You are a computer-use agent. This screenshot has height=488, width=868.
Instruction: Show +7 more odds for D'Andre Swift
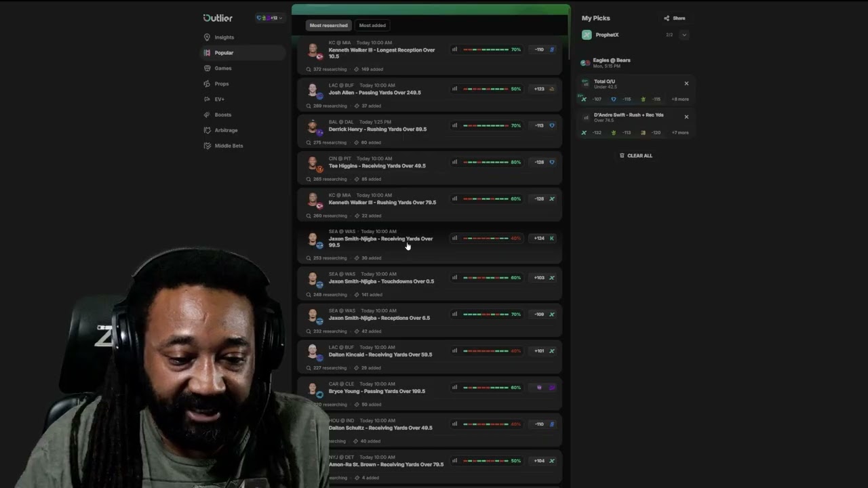[x=680, y=132]
